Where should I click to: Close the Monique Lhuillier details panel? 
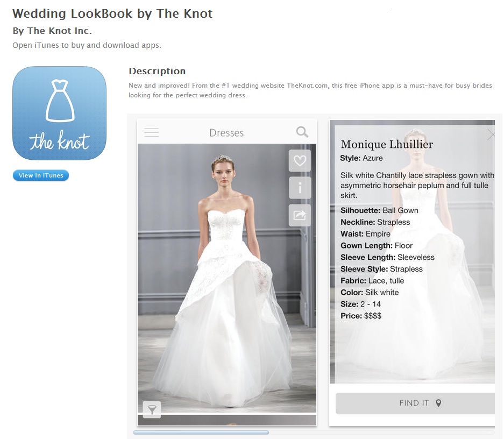491,134
